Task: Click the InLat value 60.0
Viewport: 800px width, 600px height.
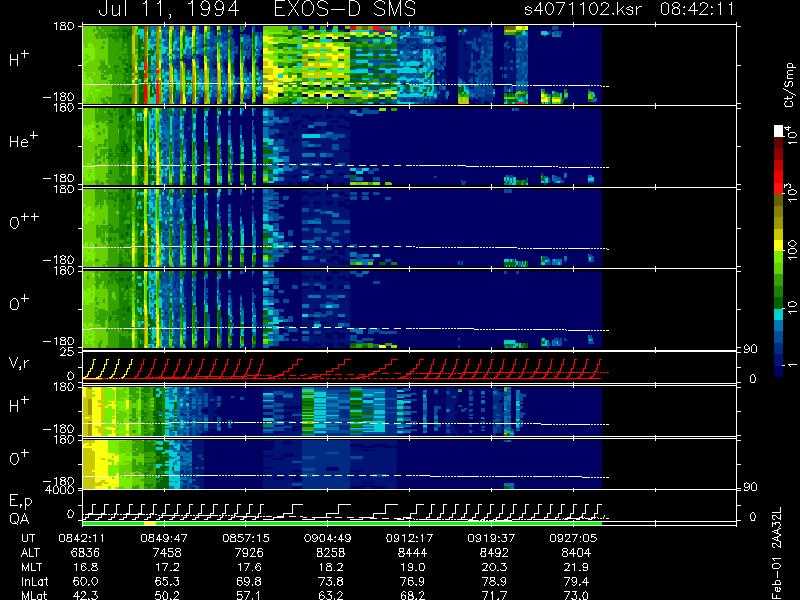Action: 85,581
